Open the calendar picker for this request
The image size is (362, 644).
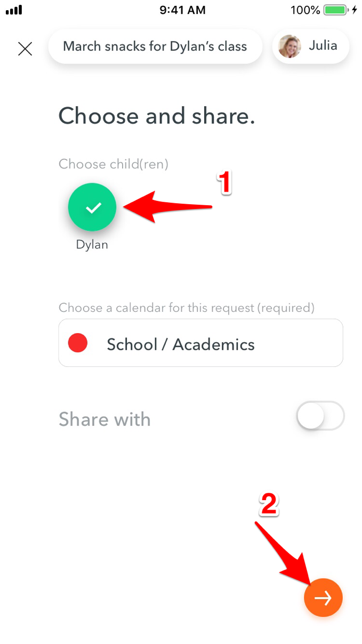click(200, 343)
